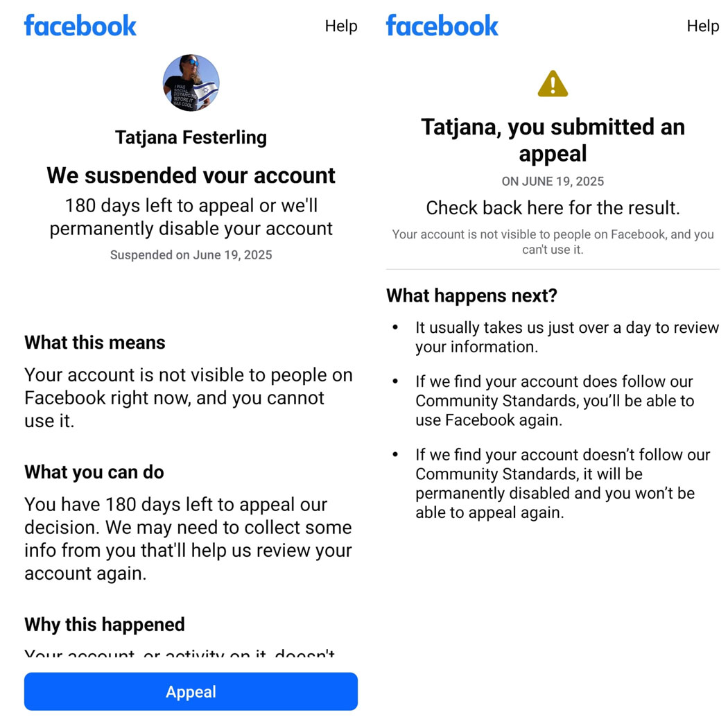Select the 'What this means' section heading
Image resolution: width=728 pixels, height=717 pixels.
coord(95,343)
